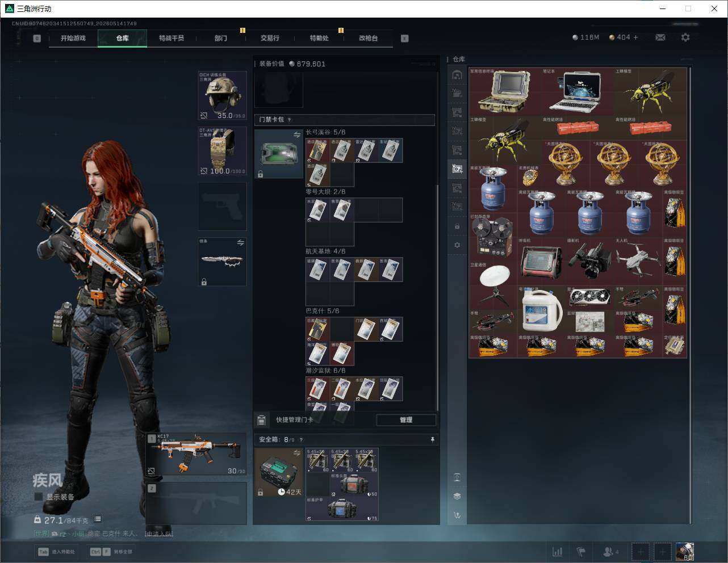Screen dimensions: 728x563
Task: Click the plus next to 404 currency
Action: pyautogui.click(x=635, y=37)
